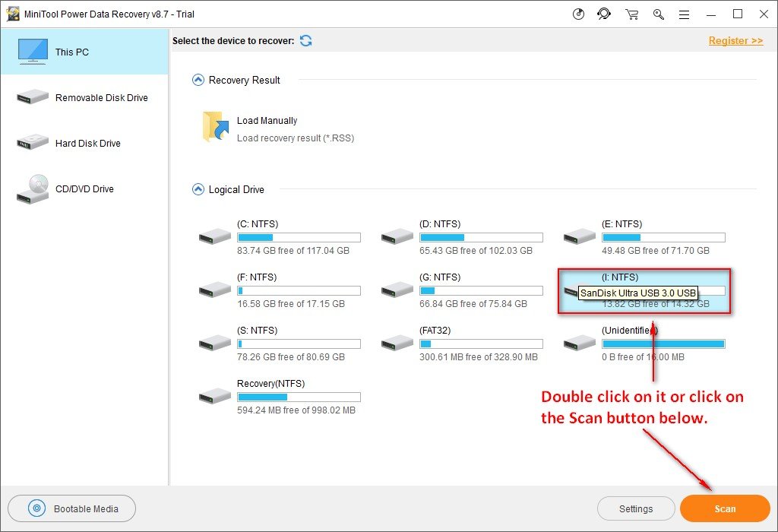Switch to CD/DVD Drive tab
This screenshot has height=532, width=778.
tap(84, 188)
